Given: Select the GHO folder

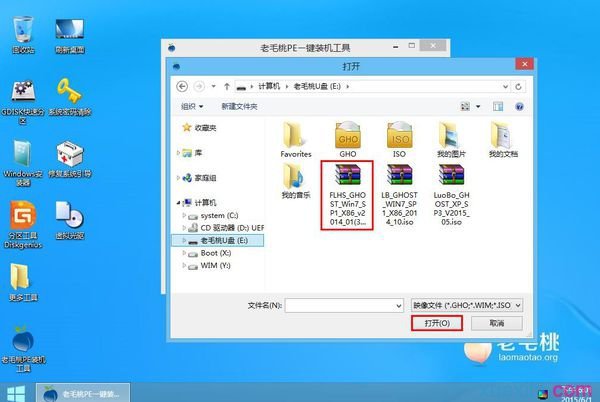Looking at the screenshot, I should [x=347, y=139].
